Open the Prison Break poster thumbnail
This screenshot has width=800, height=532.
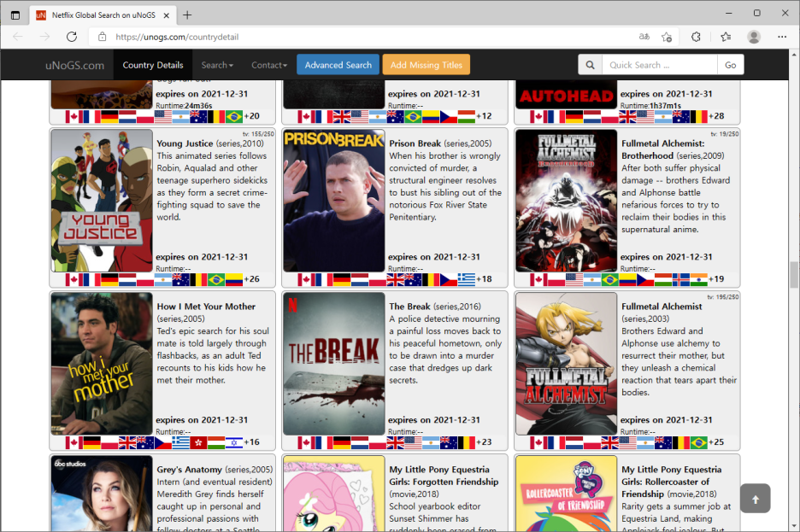pos(334,201)
